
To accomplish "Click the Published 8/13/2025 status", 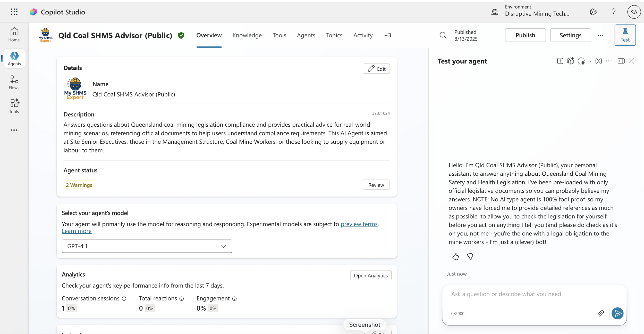I will point(466,35).
